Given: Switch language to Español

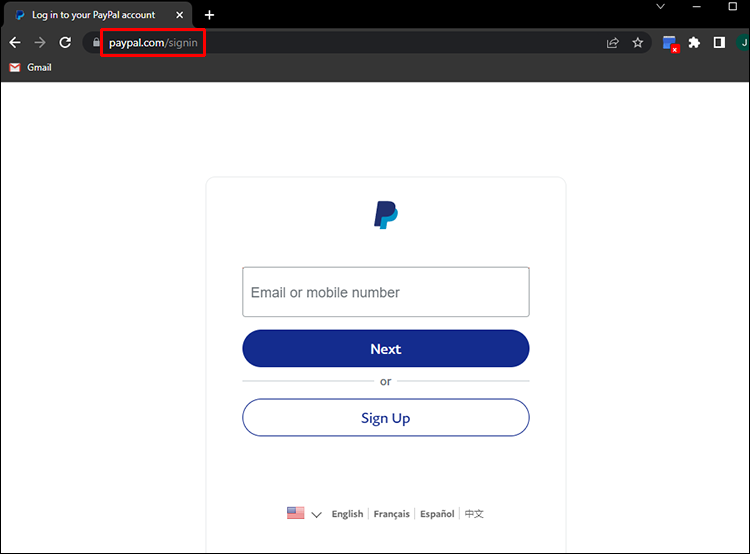Looking at the screenshot, I should 437,514.
